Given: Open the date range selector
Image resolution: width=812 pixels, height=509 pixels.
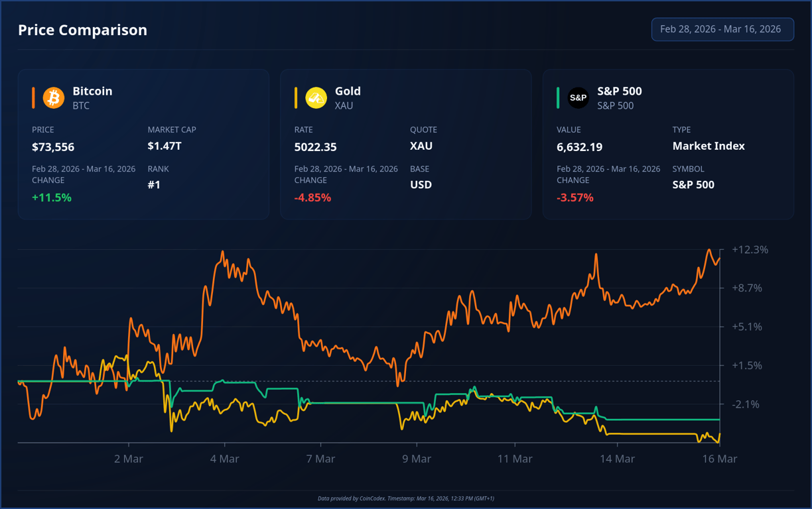Looking at the screenshot, I should [722, 29].
